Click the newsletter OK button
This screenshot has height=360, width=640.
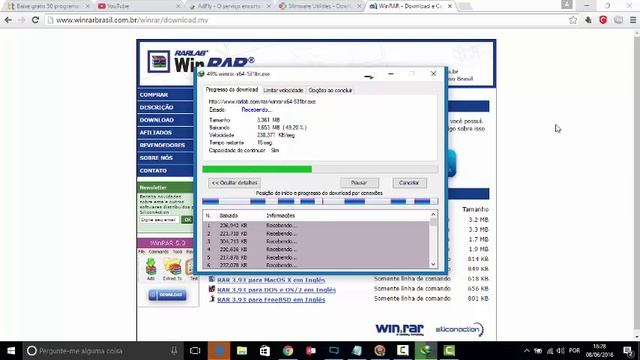point(187,220)
